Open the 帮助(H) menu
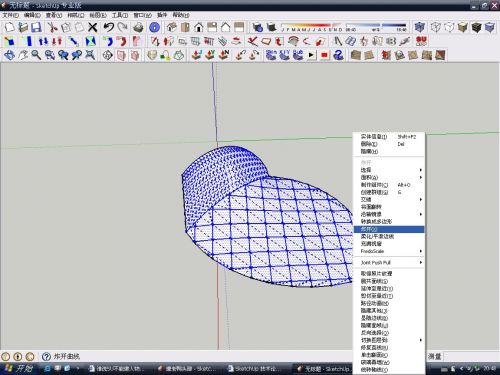This screenshot has width=500, height=375. (181, 15)
